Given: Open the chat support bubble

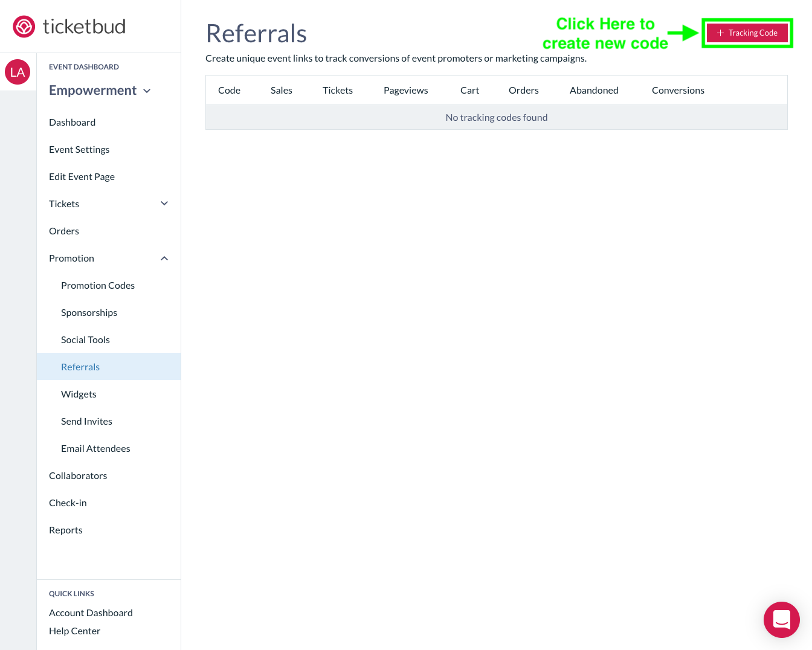Looking at the screenshot, I should pos(782,620).
